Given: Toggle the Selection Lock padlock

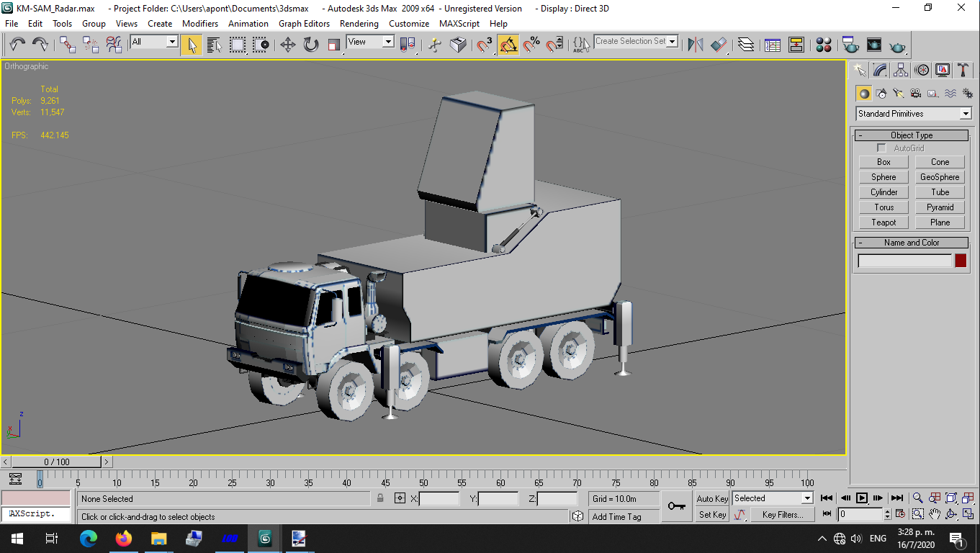Looking at the screenshot, I should pyautogui.click(x=380, y=498).
